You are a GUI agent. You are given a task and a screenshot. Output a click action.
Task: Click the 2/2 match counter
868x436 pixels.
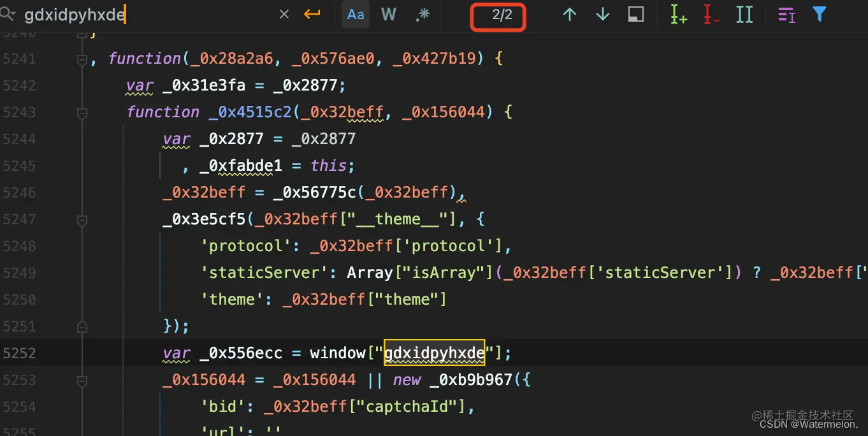pyautogui.click(x=502, y=15)
